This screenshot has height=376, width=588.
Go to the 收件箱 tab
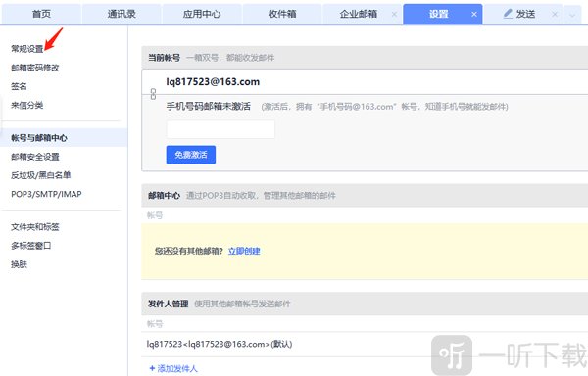pos(282,15)
